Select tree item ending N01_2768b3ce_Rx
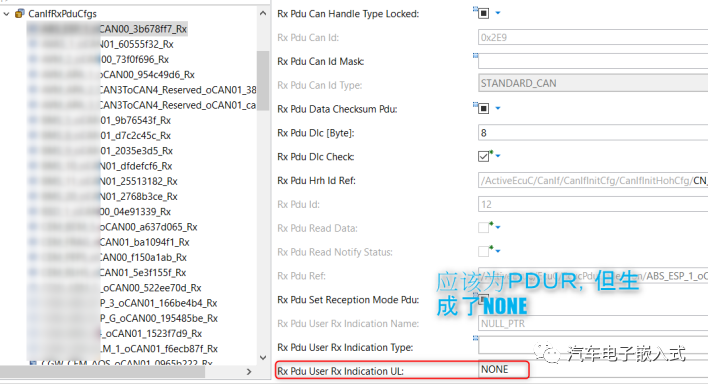The image size is (708, 384). 102,197
